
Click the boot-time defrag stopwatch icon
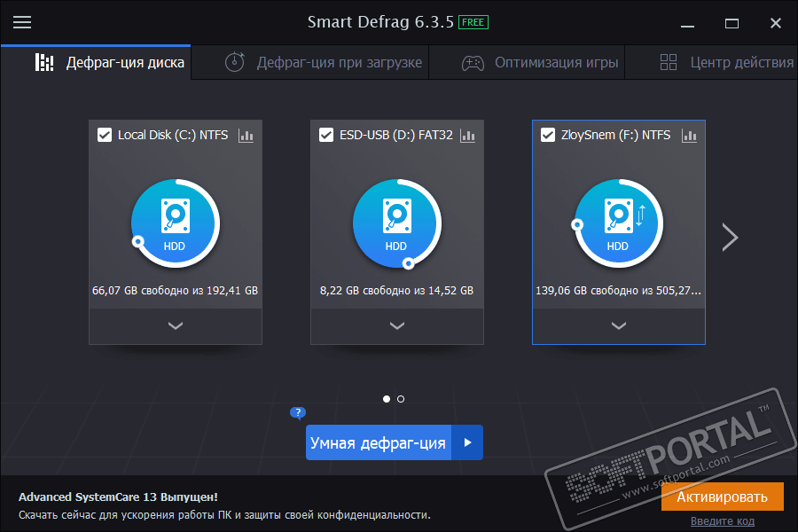click(235, 62)
